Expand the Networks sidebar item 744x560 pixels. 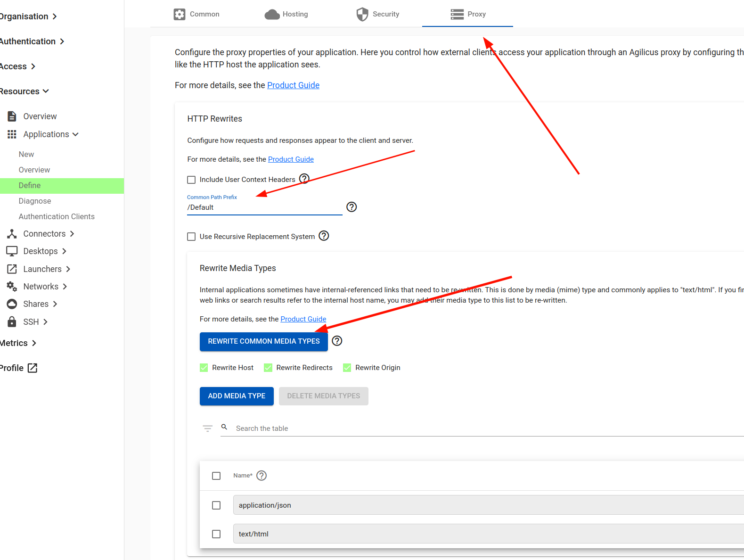click(65, 287)
